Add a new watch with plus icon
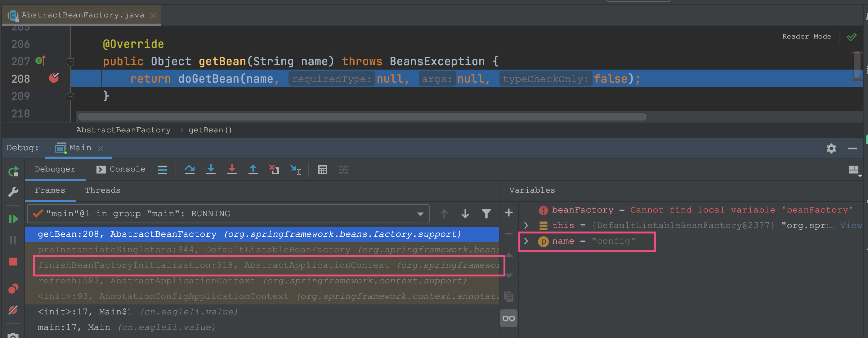 pos(509,212)
